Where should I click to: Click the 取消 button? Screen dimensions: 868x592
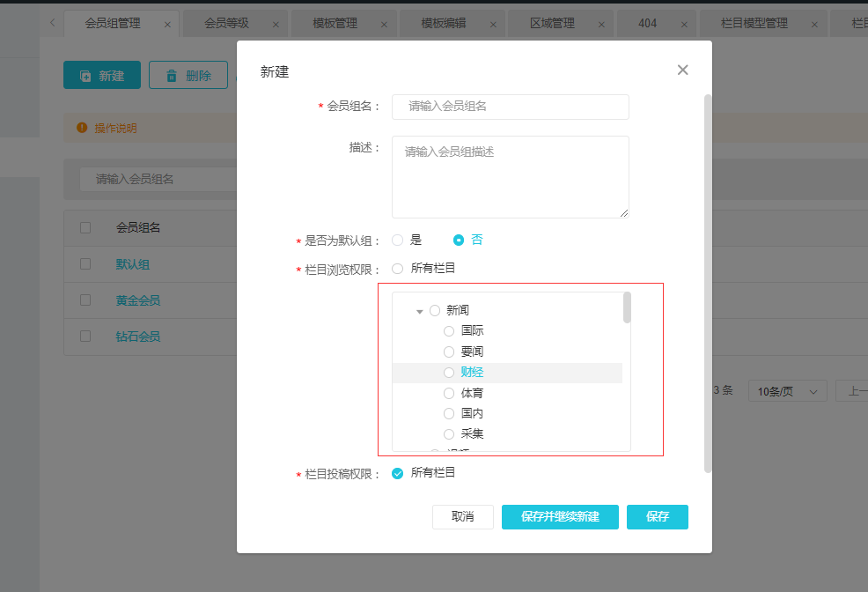[x=463, y=517]
